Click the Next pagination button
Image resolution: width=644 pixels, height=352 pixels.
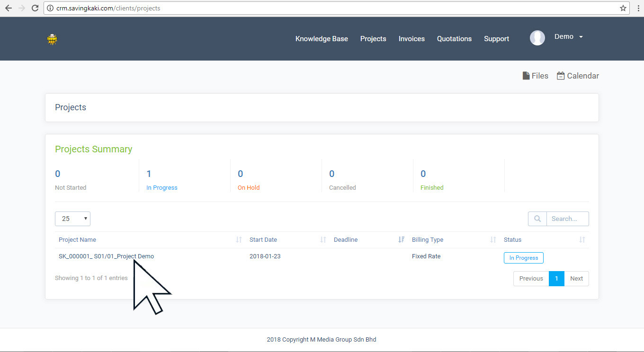pos(576,279)
